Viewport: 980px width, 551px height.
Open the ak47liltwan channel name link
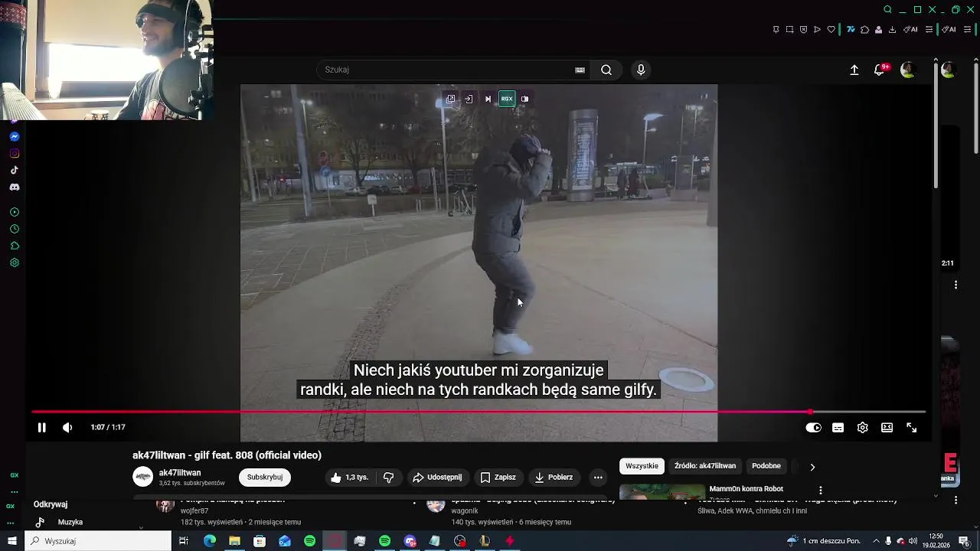[180, 473]
